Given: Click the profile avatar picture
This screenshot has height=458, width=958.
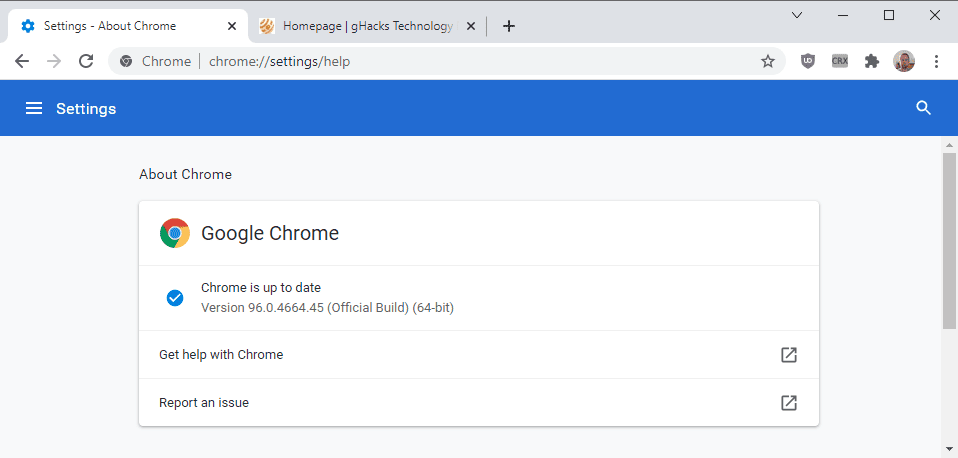Looking at the screenshot, I should 904,61.
